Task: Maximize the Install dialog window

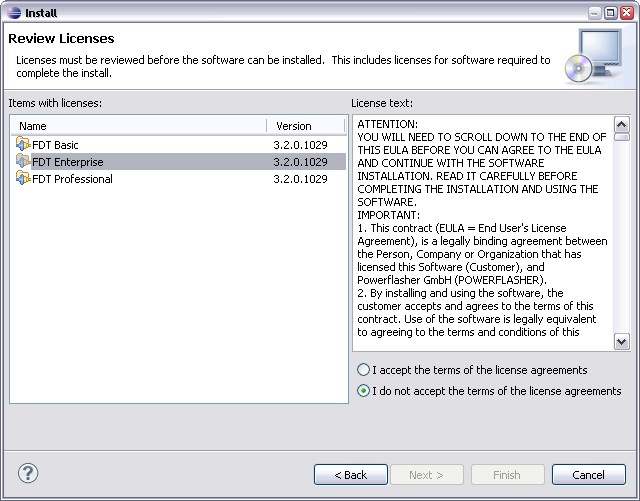Action: click(x=611, y=13)
